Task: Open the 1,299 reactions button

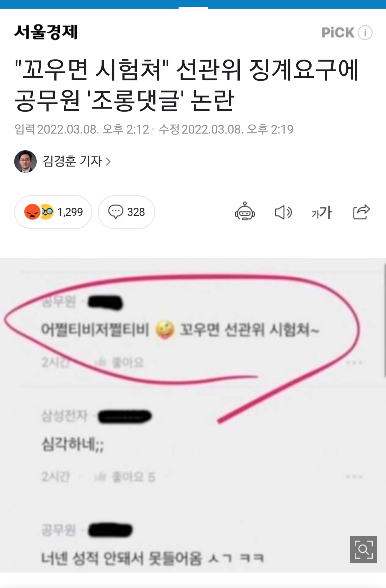Action: pos(53,212)
